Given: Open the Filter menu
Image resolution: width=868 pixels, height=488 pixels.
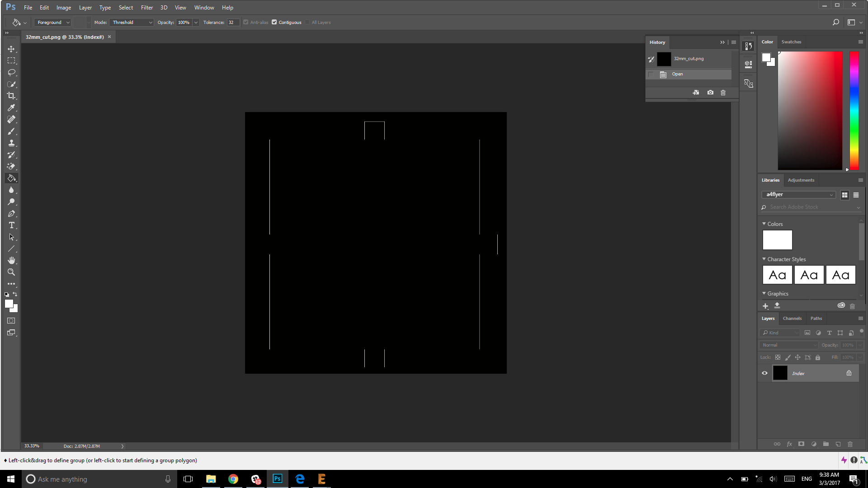Looking at the screenshot, I should pos(146,8).
